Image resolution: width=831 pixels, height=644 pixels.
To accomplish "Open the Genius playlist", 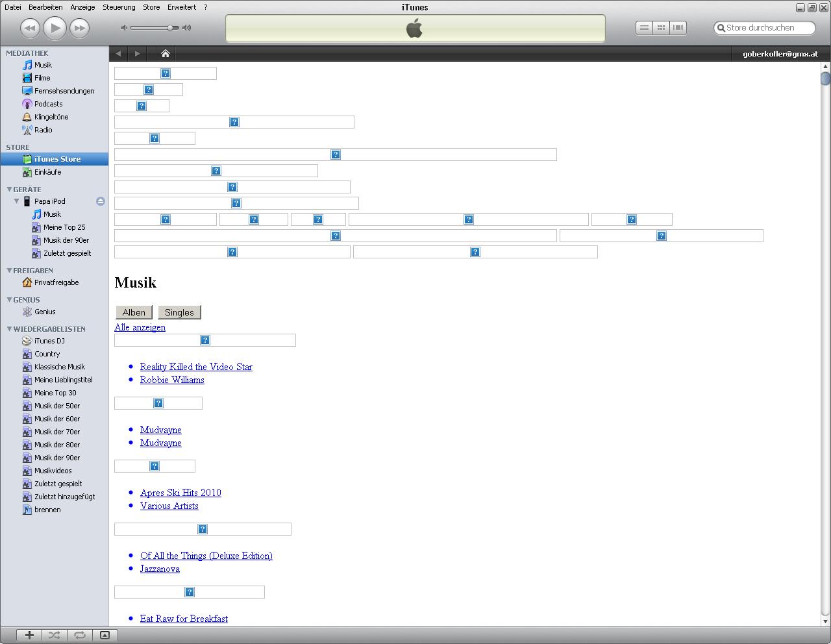I will 45,312.
